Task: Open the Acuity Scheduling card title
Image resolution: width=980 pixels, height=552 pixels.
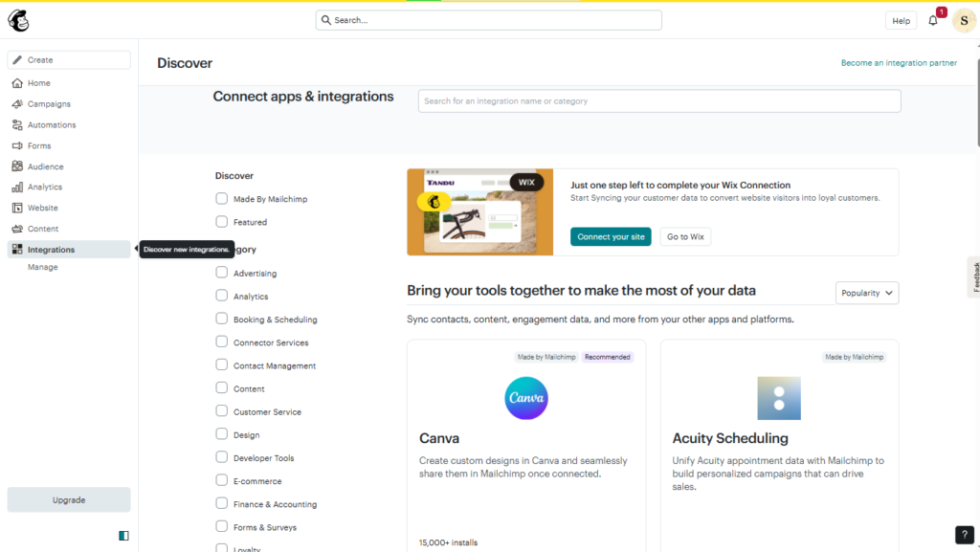Action: pyautogui.click(x=730, y=438)
